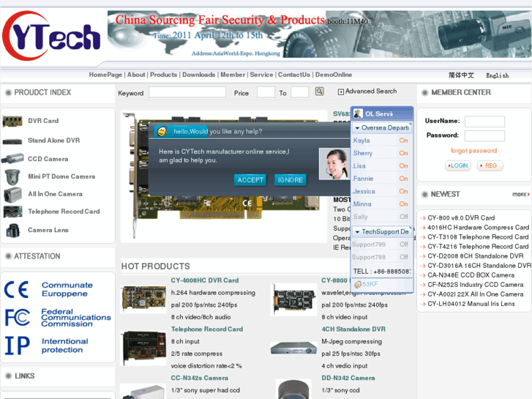Image resolution: width=532 pixels, height=399 pixels.
Task: Click the forgot password link
Action: coord(473,151)
